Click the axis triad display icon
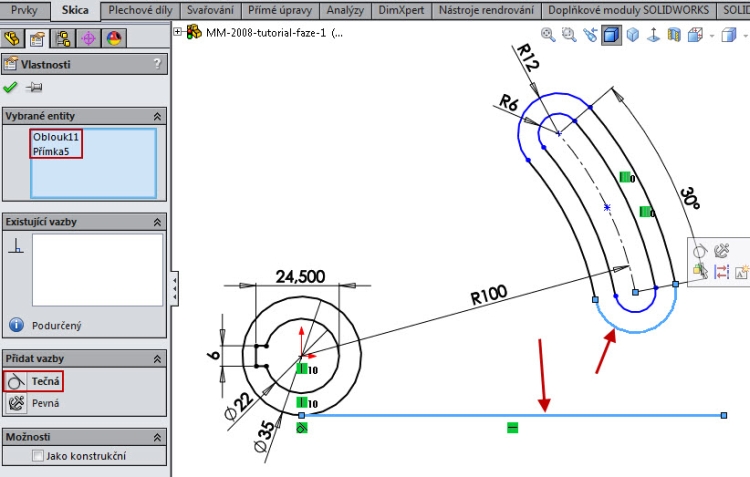Image resolution: width=750 pixels, height=477 pixels. pyautogui.click(x=653, y=34)
